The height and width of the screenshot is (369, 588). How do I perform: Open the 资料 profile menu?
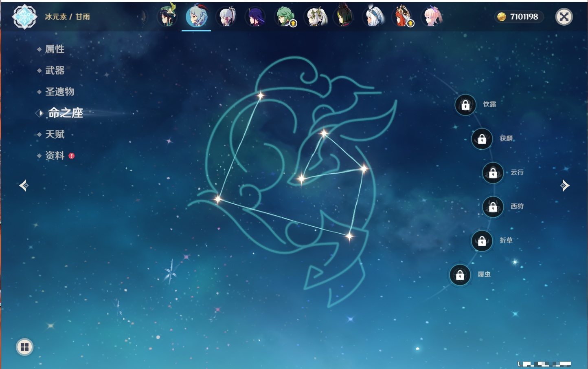tap(55, 155)
